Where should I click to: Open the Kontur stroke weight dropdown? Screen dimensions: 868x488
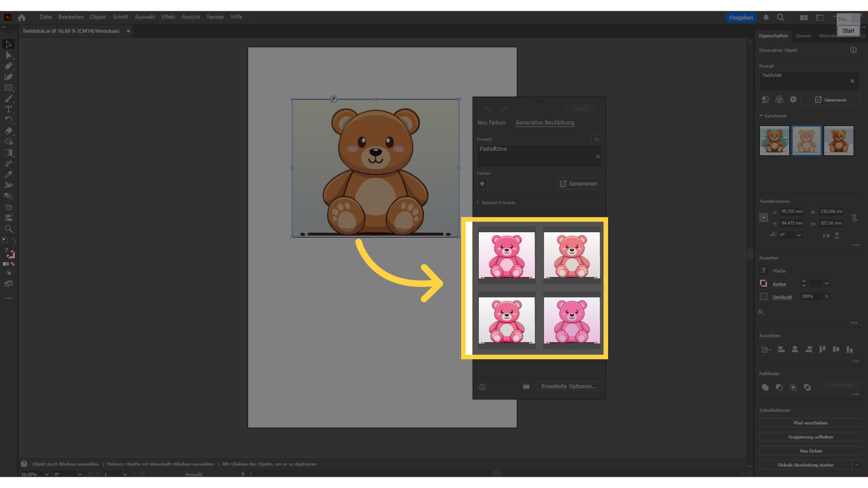point(826,283)
